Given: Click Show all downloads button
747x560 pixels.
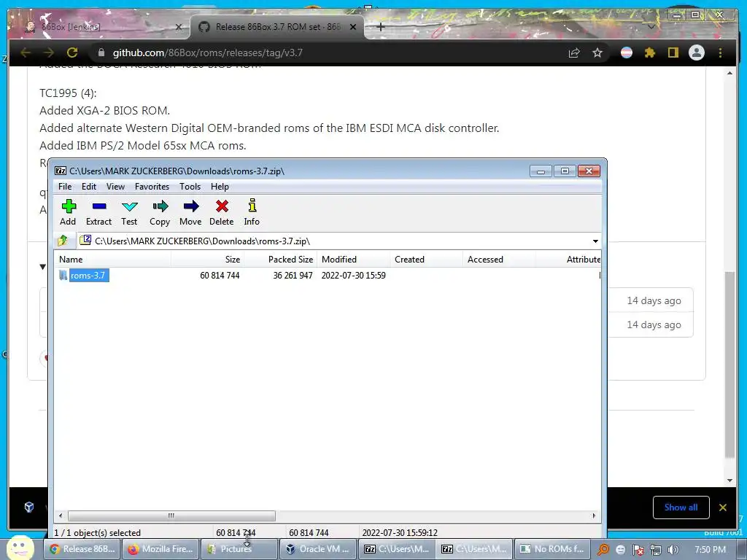Looking at the screenshot, I should pyautogui.click(x=681, y=507).
